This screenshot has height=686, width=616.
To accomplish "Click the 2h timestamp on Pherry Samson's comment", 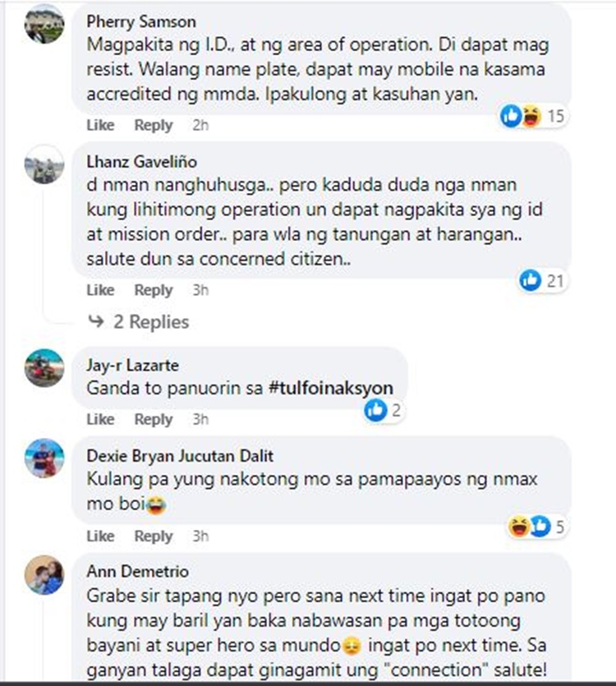I will 200,125.
